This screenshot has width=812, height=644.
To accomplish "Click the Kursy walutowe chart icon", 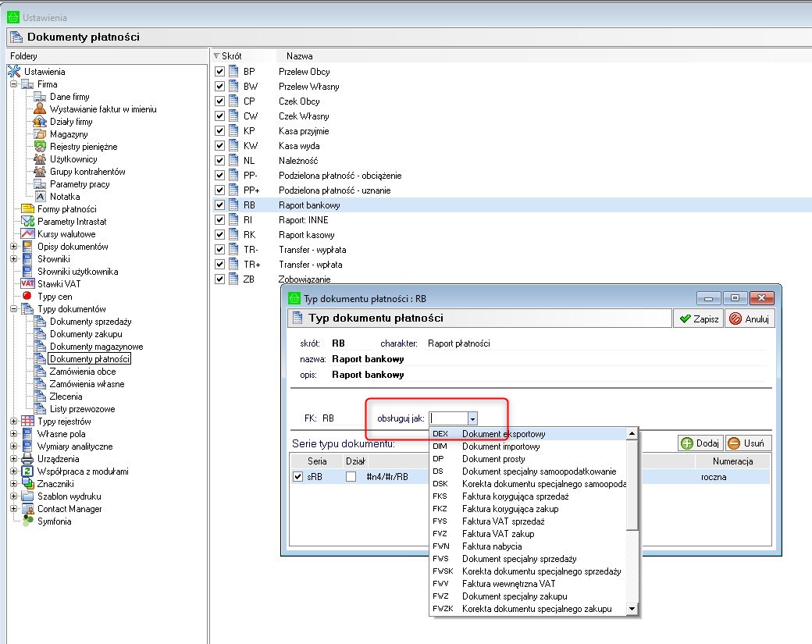I will click(27, 234).
